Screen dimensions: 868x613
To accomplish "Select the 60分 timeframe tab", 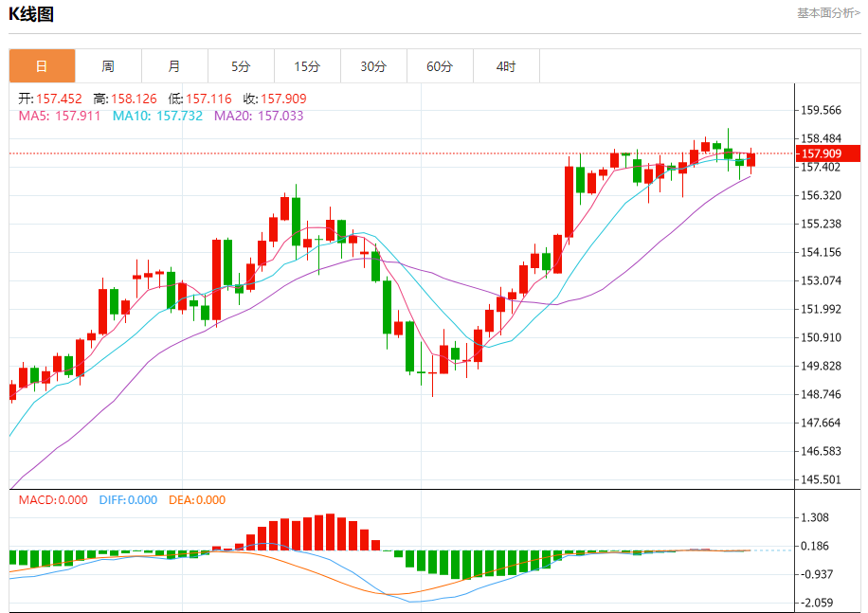I will 440,66.
